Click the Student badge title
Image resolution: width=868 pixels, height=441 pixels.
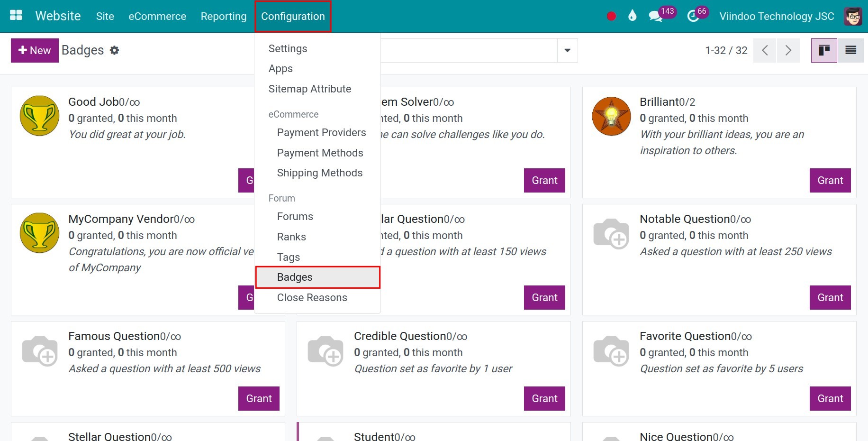click(374, 436)
